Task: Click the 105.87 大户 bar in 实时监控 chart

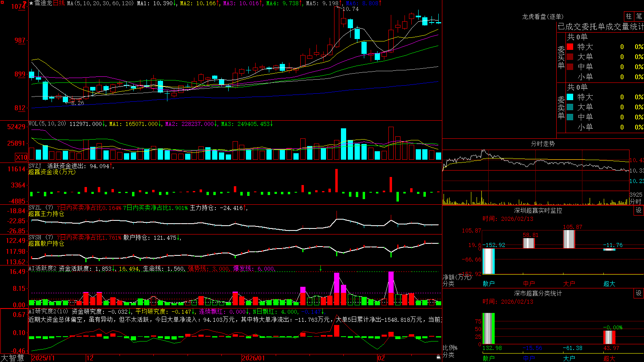Action: click(x=569, y=239)
